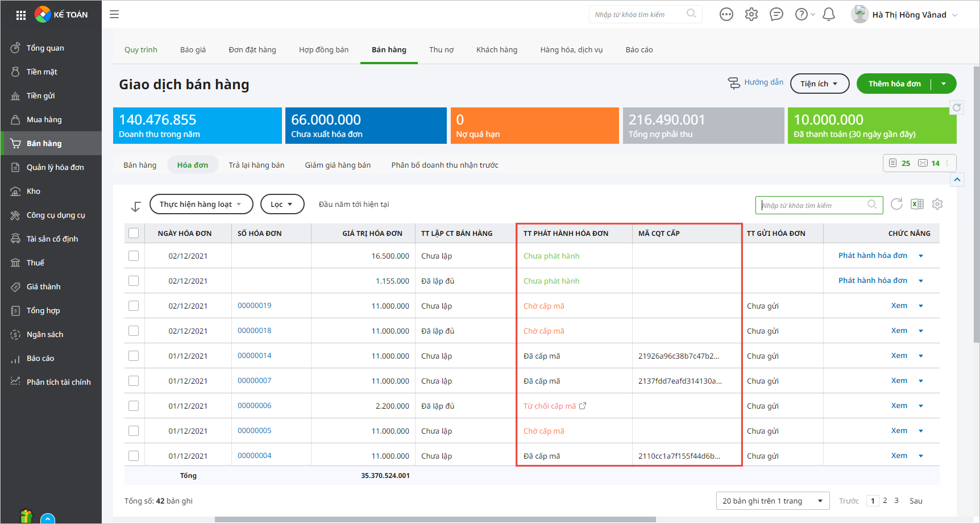The height and width of the screenshot is (524, 980).
Task: Click Xem for invoice 00000004
Action: 899,456
